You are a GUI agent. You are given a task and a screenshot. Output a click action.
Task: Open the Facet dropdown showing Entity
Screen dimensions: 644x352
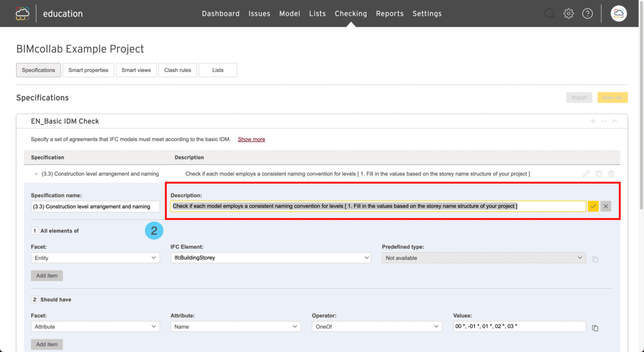[x=96, y=258]
